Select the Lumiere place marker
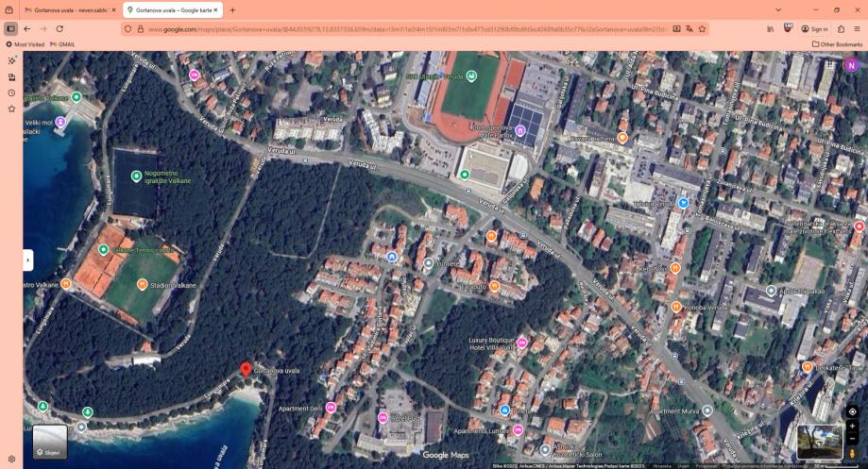The width and height of the screenshot is (868, 469). [428, 263]
